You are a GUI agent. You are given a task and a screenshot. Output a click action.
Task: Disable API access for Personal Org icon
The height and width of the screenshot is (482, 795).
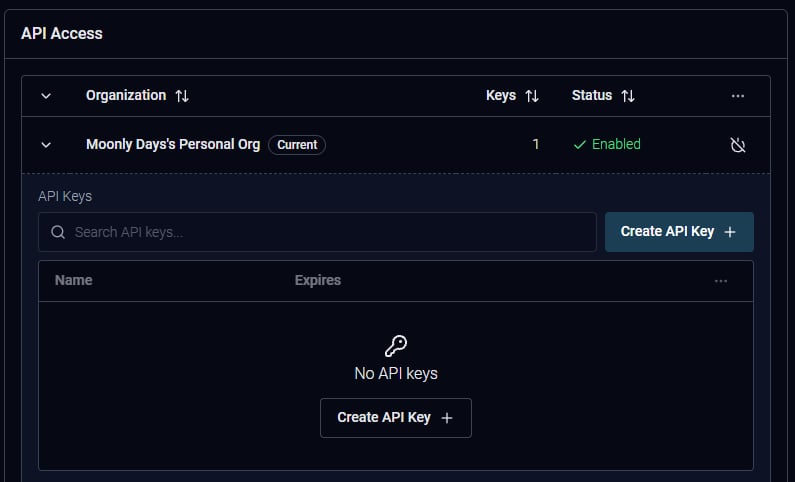click(738, 145)
